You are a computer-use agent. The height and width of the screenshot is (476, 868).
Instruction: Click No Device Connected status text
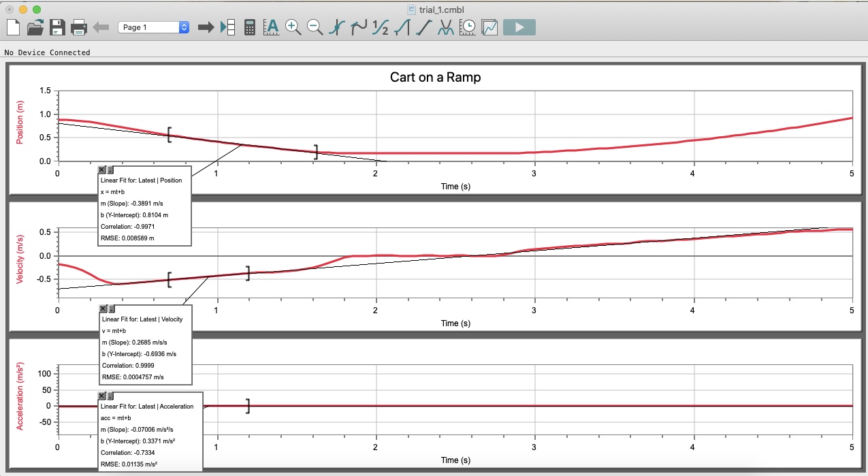point(47,52)
